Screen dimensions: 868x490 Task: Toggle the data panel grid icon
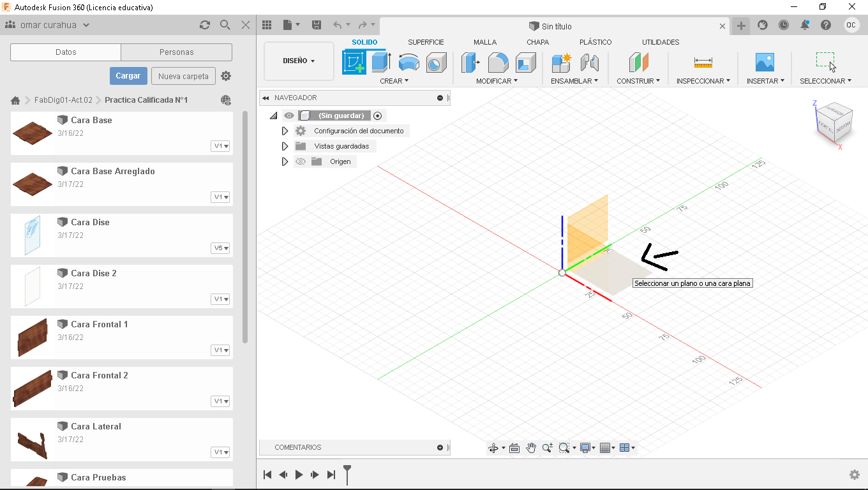(x=267, y=25)
